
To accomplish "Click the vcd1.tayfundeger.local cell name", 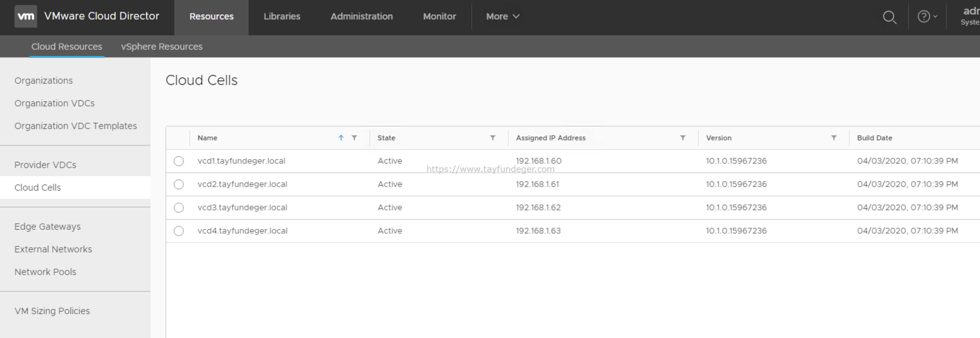I will pyautogui.click(x=242, y=161).
